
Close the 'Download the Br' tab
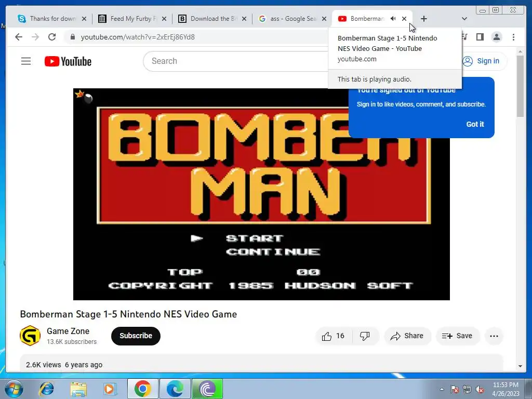[x=244, y=19]
